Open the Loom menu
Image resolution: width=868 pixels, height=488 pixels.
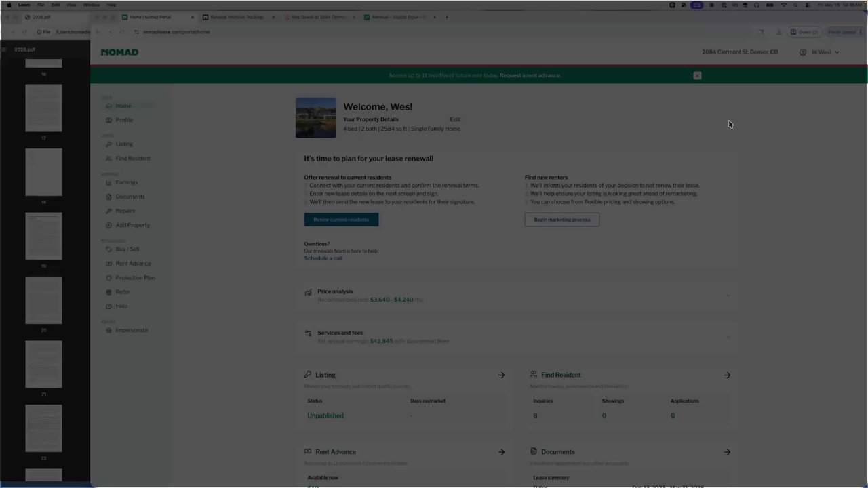pyautogui.click(x=24, y=5)
